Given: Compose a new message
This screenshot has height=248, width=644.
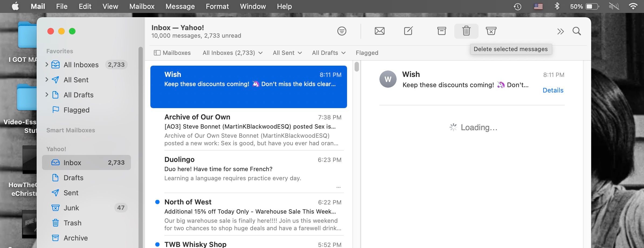Looking at the screenshot, I should click(x=408, y=31).
